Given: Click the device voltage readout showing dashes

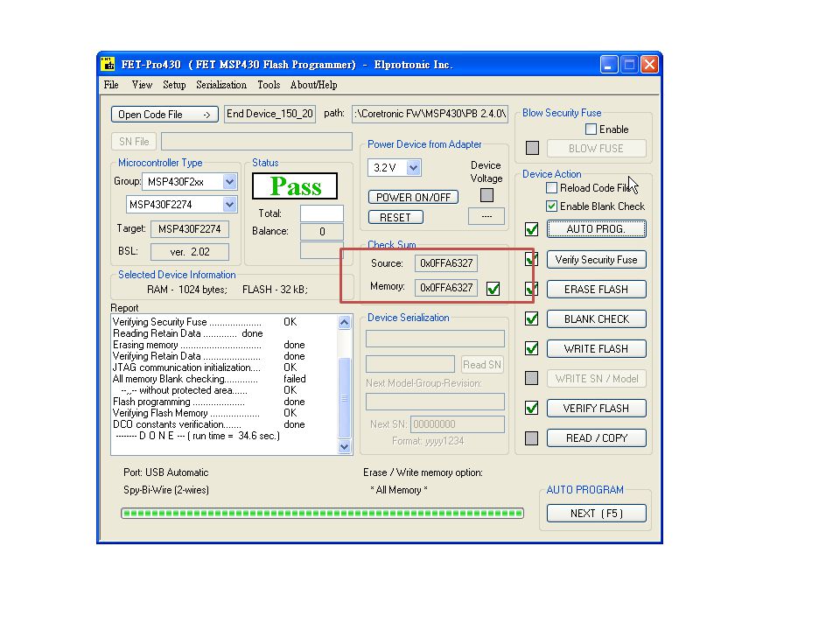Looking at the screenshot, I should click(486, 216).
